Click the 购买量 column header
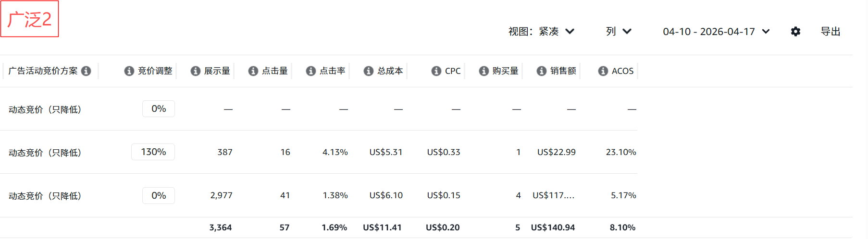The height and width of the screenshot is (239, 868). [x=505, y=71]
